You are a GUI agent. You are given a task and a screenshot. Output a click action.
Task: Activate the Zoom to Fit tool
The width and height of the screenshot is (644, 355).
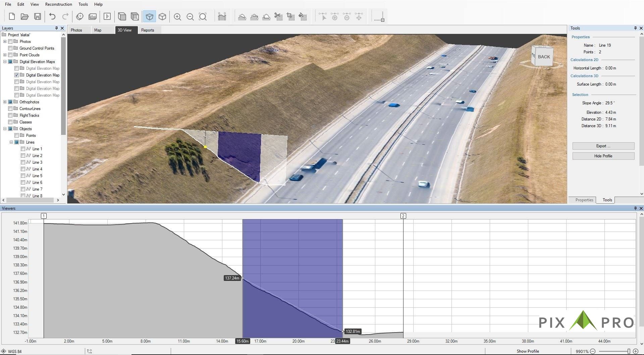203,16
